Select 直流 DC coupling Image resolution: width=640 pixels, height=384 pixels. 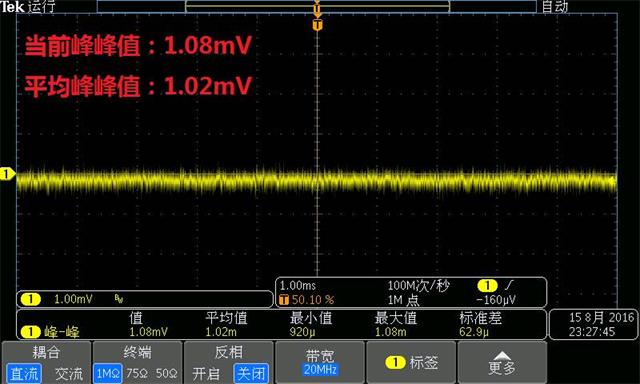coord(24,373)
